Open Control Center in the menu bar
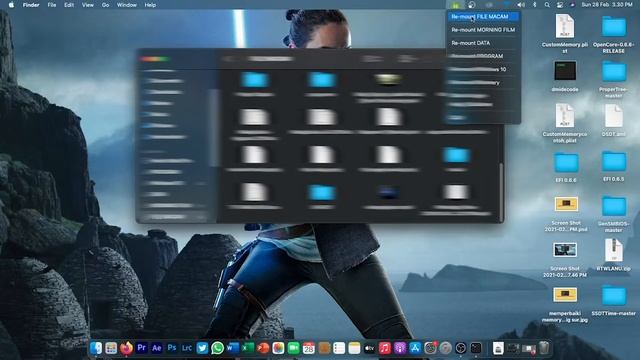Image resolution: width=640 pixels, height=360 pixels. click(x=560, y=5)
